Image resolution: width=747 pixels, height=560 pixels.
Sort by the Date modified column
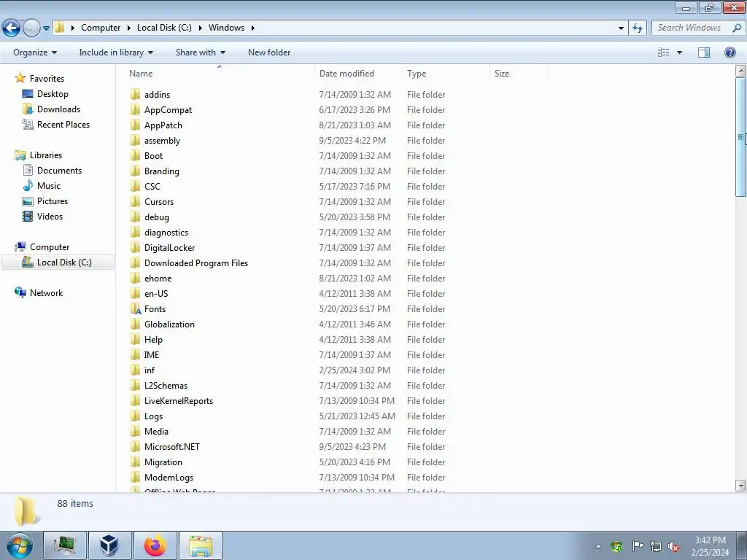pyautogui.click(x=358, y=74)
